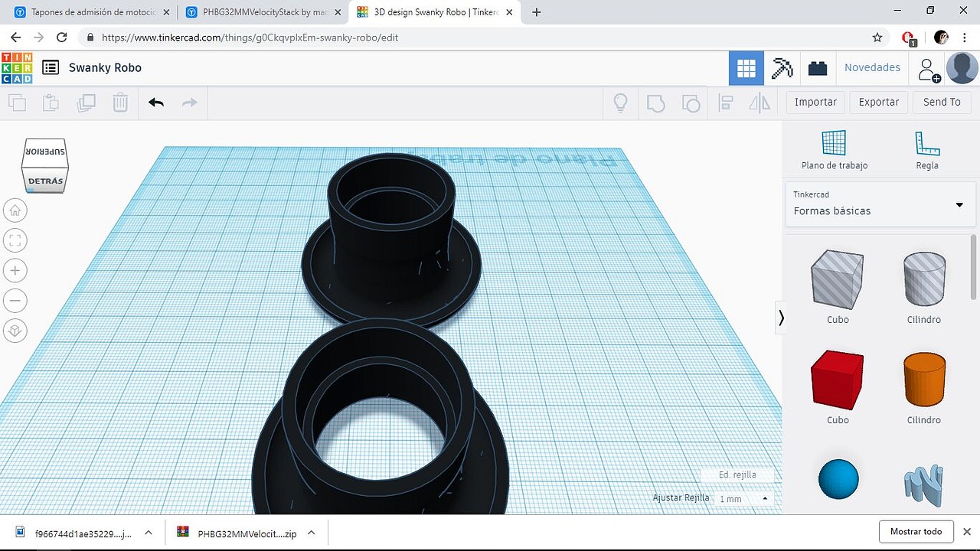
Task: Toggle orthographic perspective view icon
Action: (15, 331)
